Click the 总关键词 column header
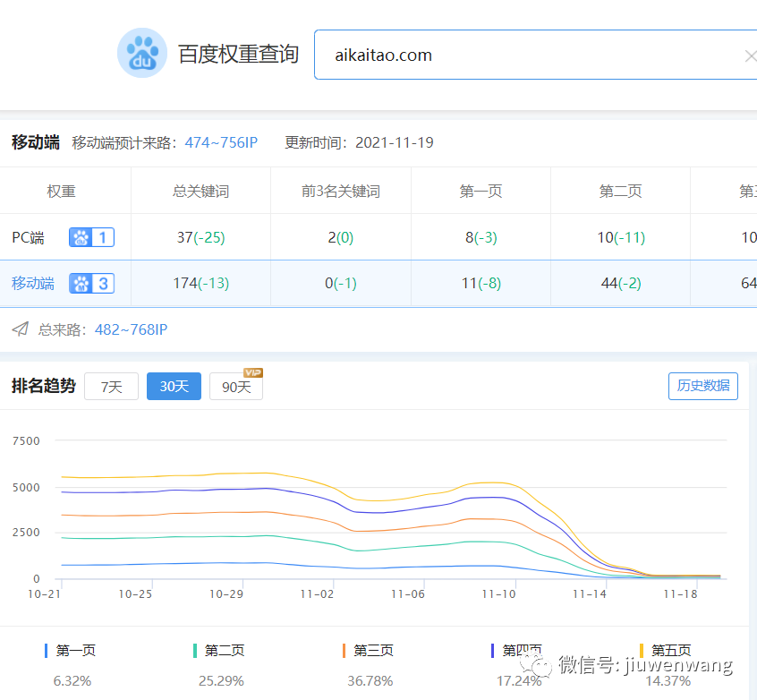 [x=200, y=192]
